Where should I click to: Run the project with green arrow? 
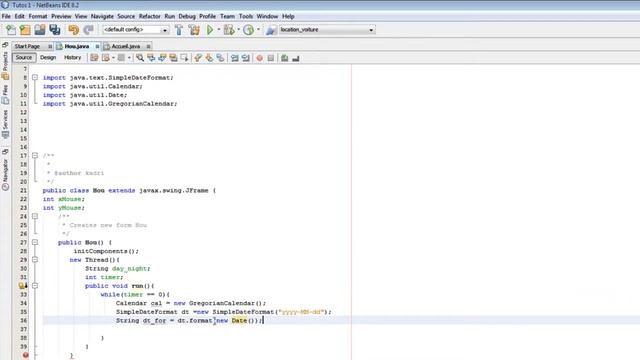pos(210,30)
